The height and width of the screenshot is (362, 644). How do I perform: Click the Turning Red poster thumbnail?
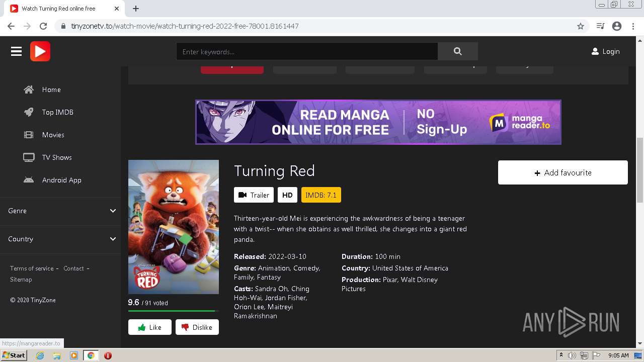174,227
